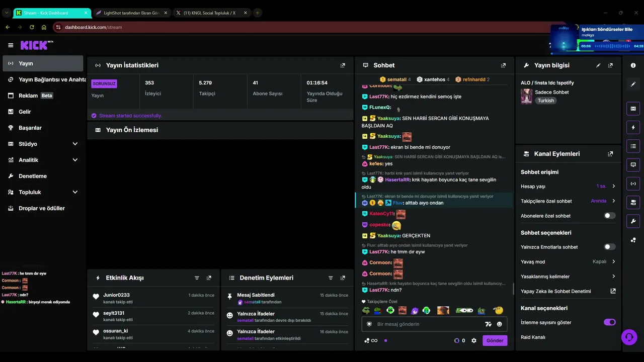The width and height of the screenshot is (644, 362).
Task: Click the 7TV icon in the message box
Action: (488, 324)
